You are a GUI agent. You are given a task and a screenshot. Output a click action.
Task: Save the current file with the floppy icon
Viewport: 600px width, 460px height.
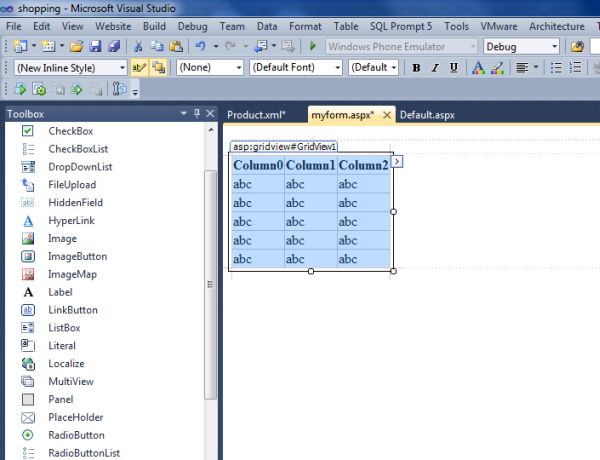[95, 46]
